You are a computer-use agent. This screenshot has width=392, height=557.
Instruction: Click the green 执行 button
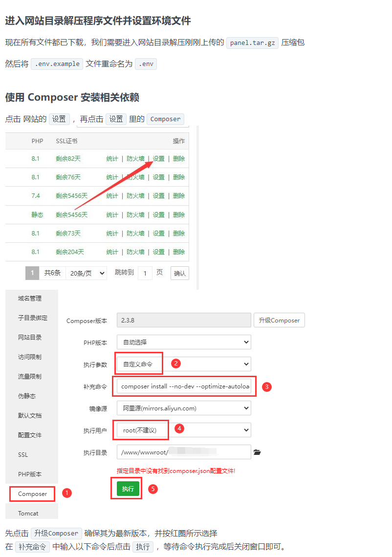[128, 489]
